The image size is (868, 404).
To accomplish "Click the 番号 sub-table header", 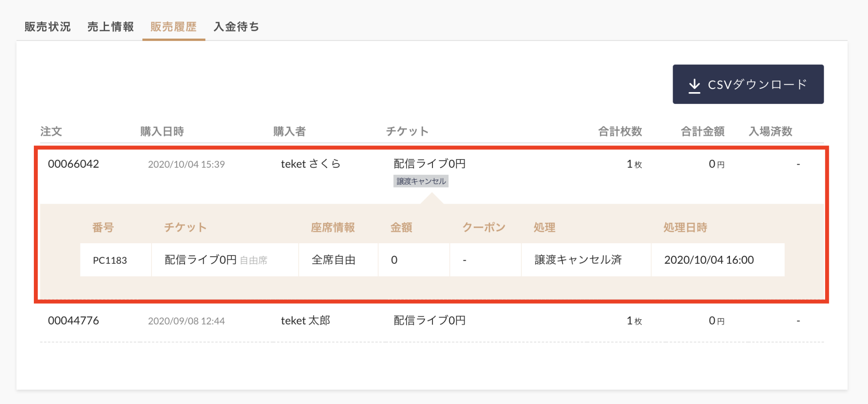I will tap(103, 228).
